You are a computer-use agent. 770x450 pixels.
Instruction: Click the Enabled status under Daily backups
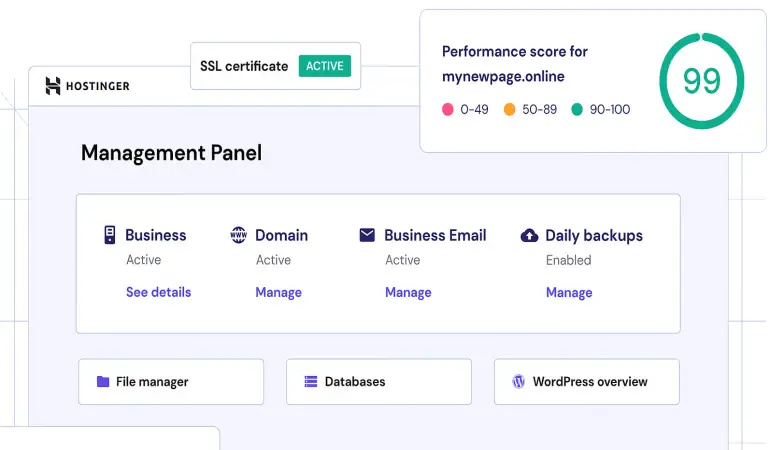point(569,260)
